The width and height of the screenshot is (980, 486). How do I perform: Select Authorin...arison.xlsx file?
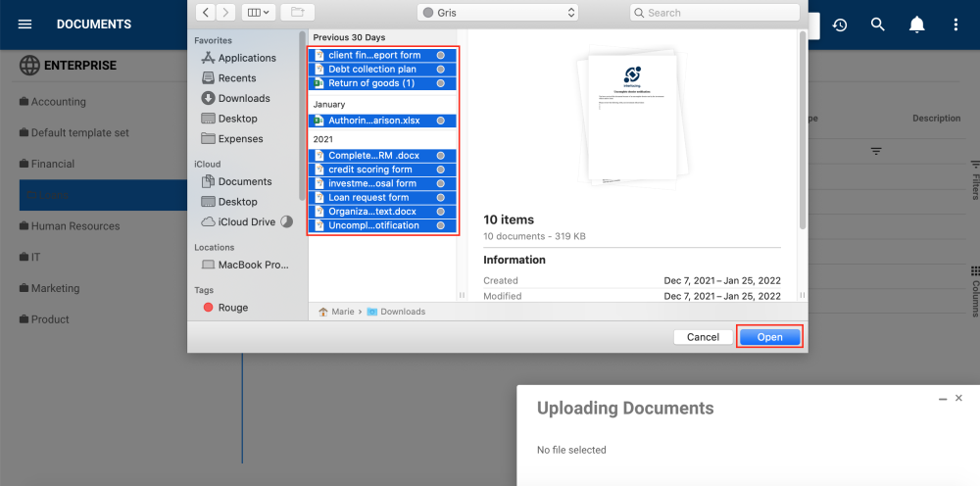click(382, 121)
